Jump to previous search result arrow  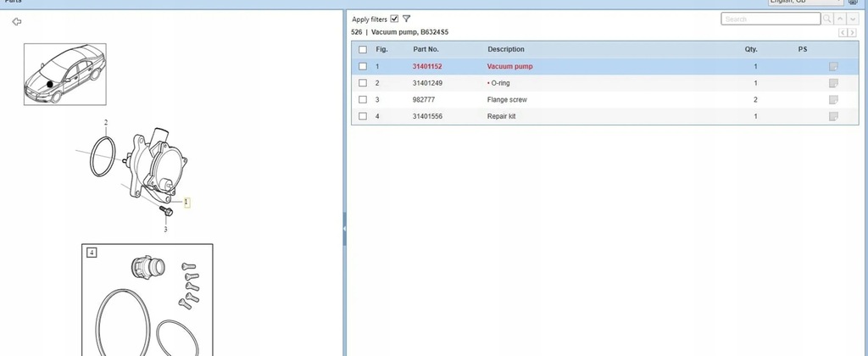pyautogui.click(x=840, y=19)
